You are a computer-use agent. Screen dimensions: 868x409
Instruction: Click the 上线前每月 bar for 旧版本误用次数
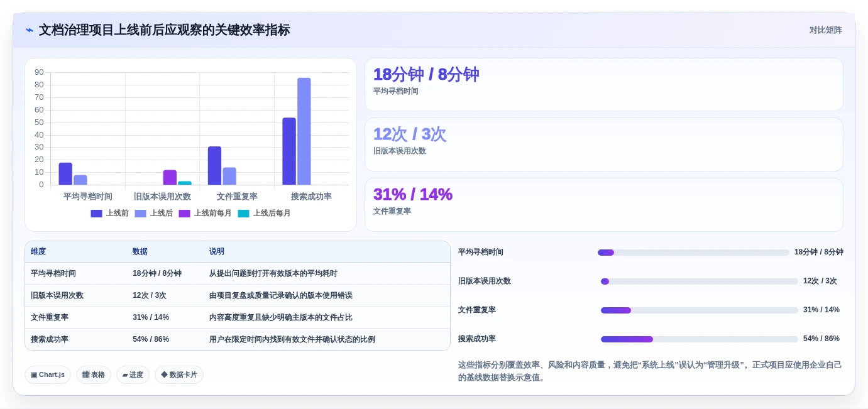(170, 178)
